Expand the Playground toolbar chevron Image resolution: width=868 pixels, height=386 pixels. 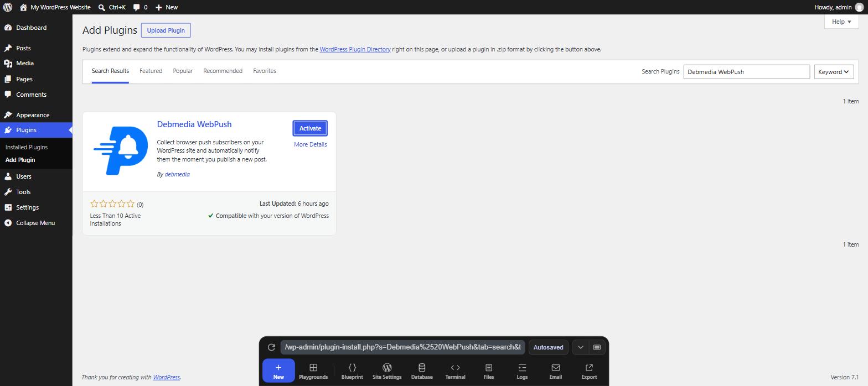pos(580,347)
